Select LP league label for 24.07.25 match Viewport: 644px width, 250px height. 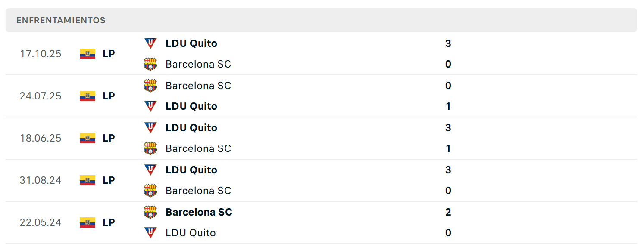click(109, 96)
